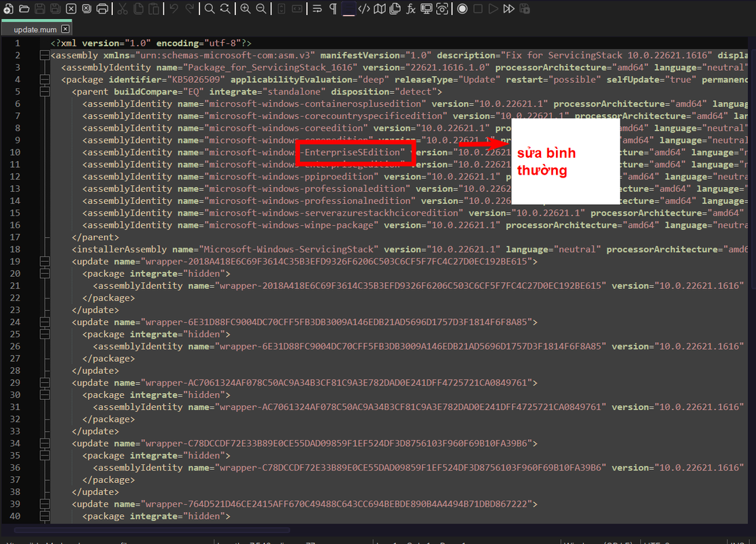Click the horizontal scrollbar thumb
The height and width of the screenshot is (544, 756).
pos(152,530)
